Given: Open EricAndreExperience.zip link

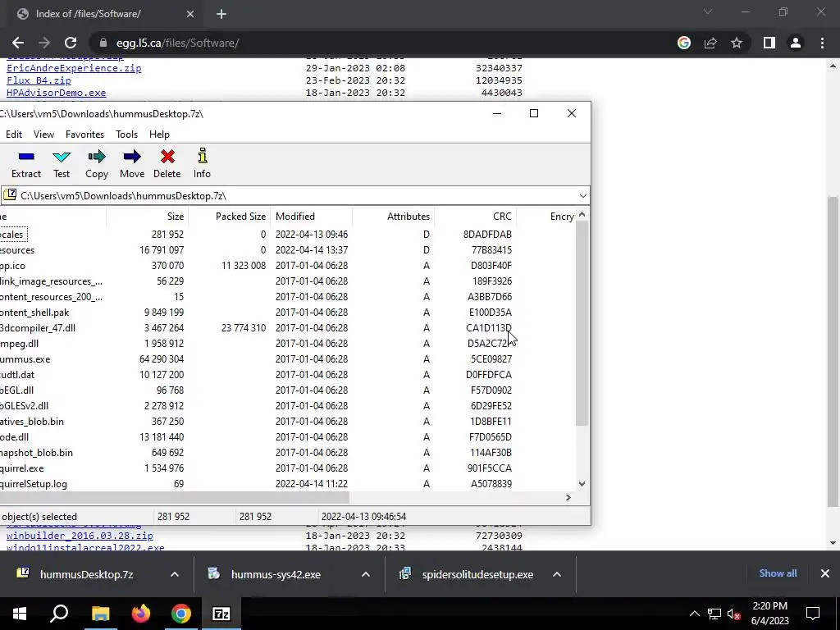Looking at the screenshot, I should pos(74,68).
